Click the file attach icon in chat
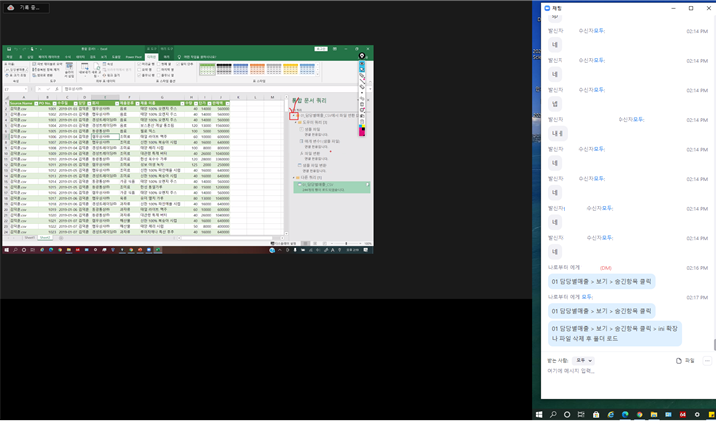Screen dimensions: 716x427 tap(679, 361)
